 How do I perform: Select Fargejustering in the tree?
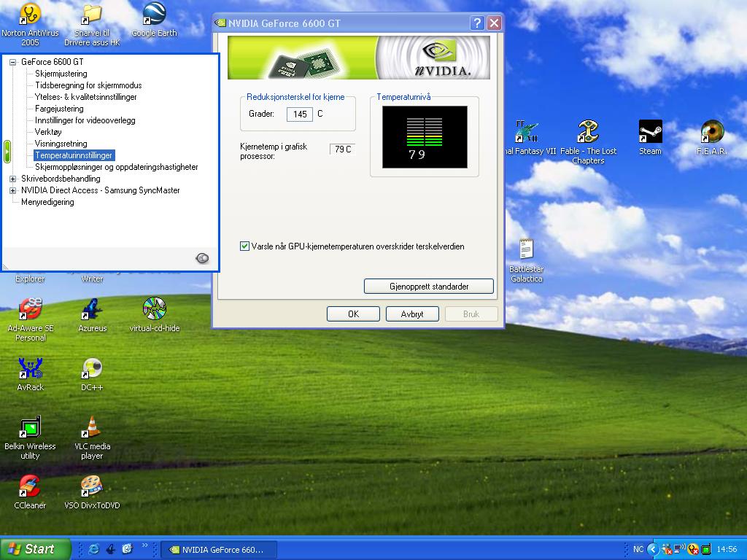coord(59,109)
